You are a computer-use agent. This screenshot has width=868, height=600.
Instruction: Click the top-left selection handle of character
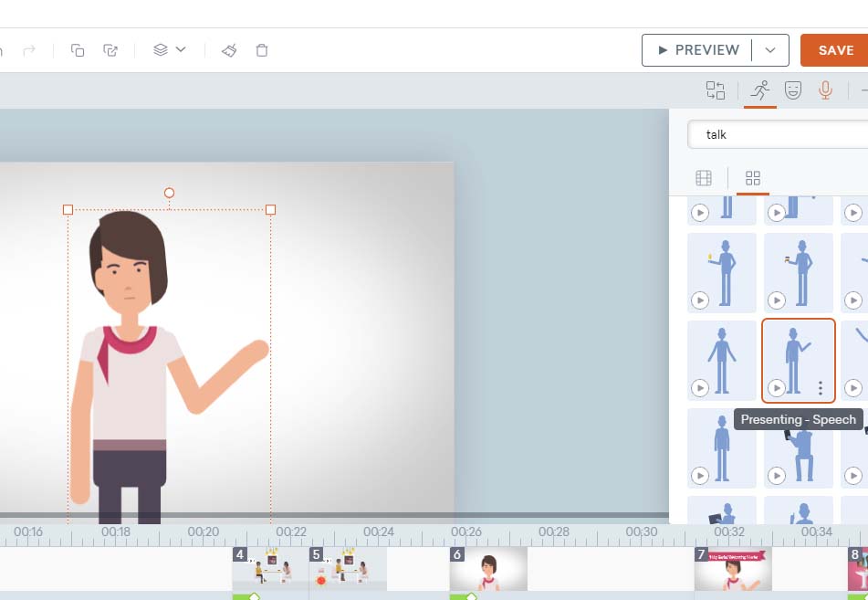click(x=68, y=209)
